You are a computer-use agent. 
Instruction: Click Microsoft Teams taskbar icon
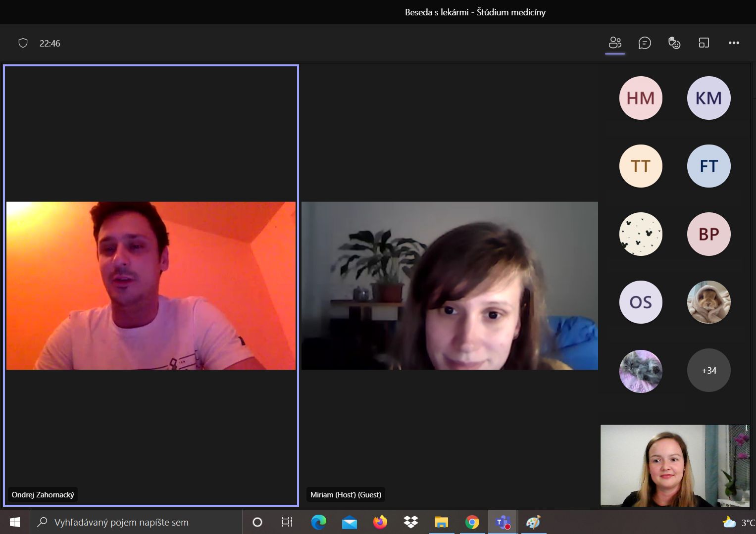coord(503,522)
